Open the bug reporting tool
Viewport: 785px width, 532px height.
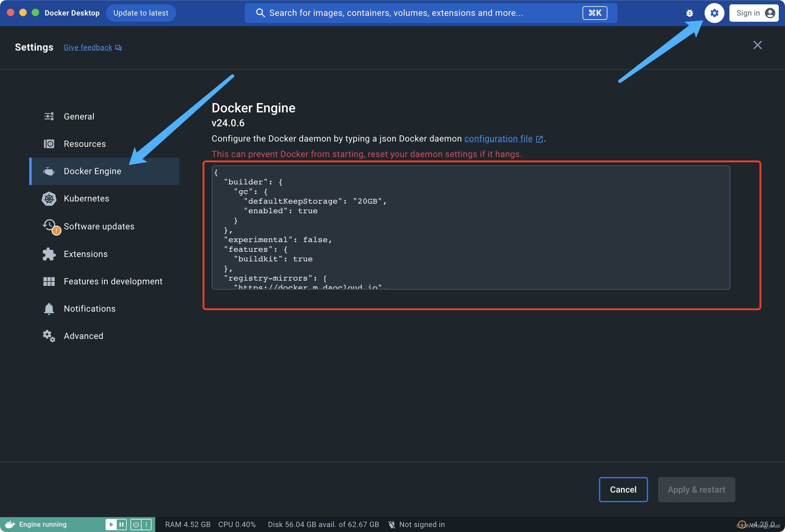[689, 13]
